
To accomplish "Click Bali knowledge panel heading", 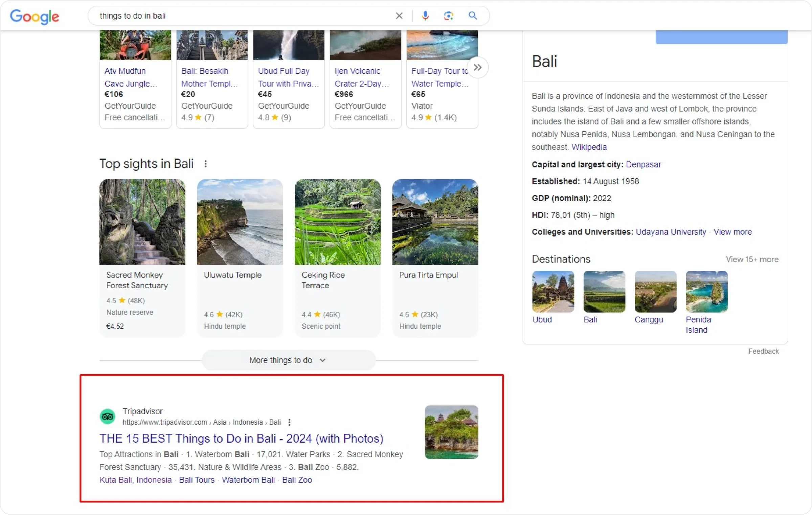I will (544, 62).
